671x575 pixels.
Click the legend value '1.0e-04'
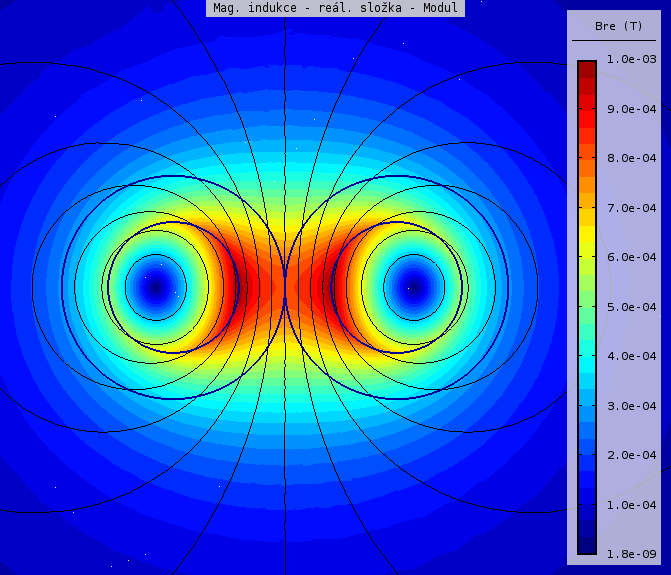click(632, 505)
